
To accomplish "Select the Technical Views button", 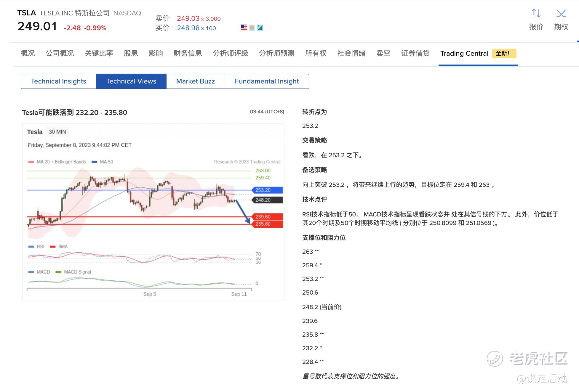I will [131, 81].
